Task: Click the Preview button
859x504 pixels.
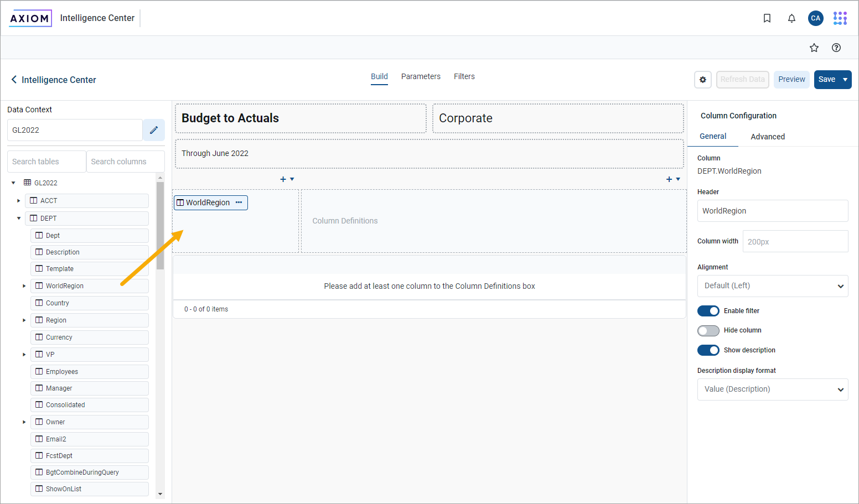Action: (791, 80)
